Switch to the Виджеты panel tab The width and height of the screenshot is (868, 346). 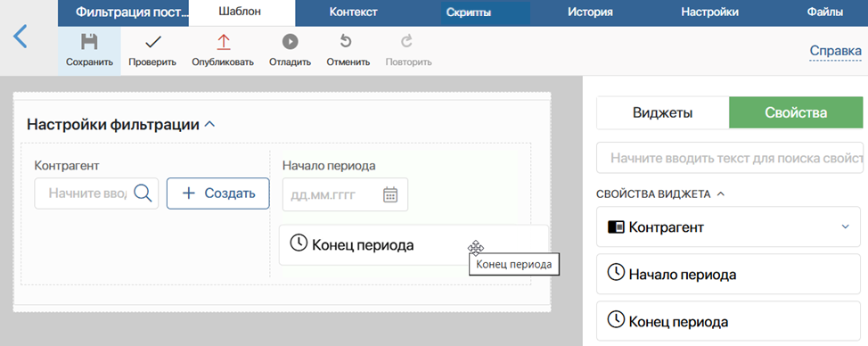point(663,113)
